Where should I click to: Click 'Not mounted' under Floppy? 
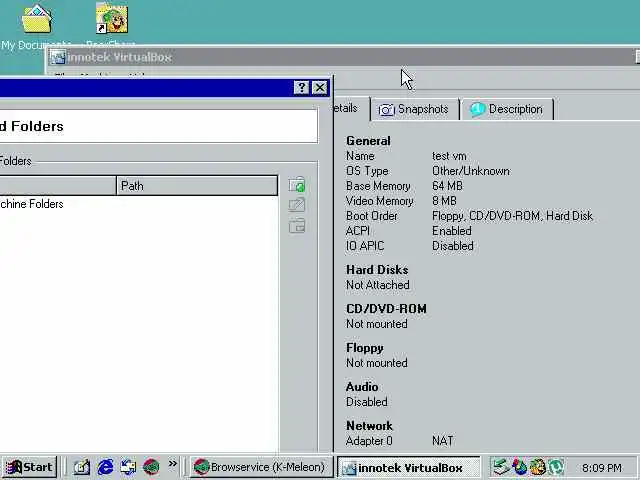pyautogui.click(x=377, y=363)
